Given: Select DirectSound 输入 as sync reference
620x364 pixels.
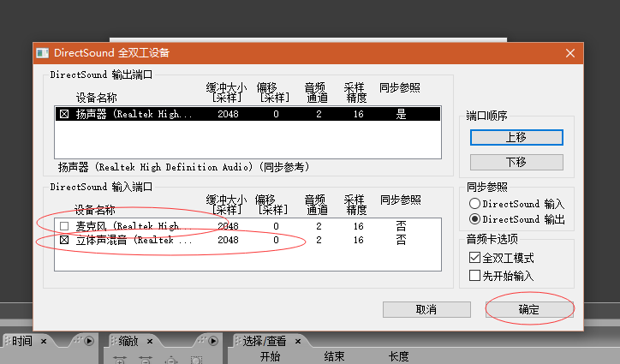Looking at the screenshot, I should pyautogui.click(x=474, y=203).
